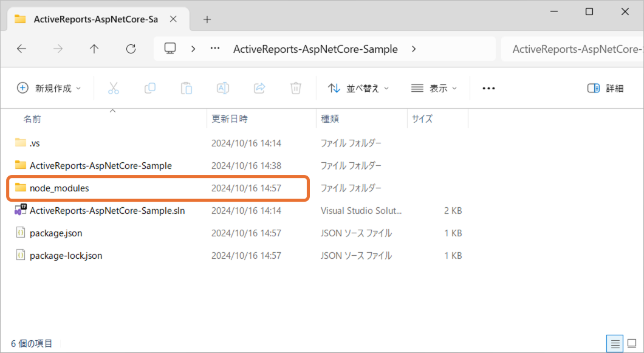644x353 pixels.
Task: Click the Visual Studio solution file icon
Action: click(x=21, y=210)
